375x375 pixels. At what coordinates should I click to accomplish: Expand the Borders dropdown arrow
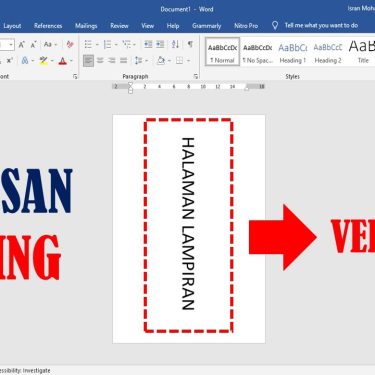[188, 61]
